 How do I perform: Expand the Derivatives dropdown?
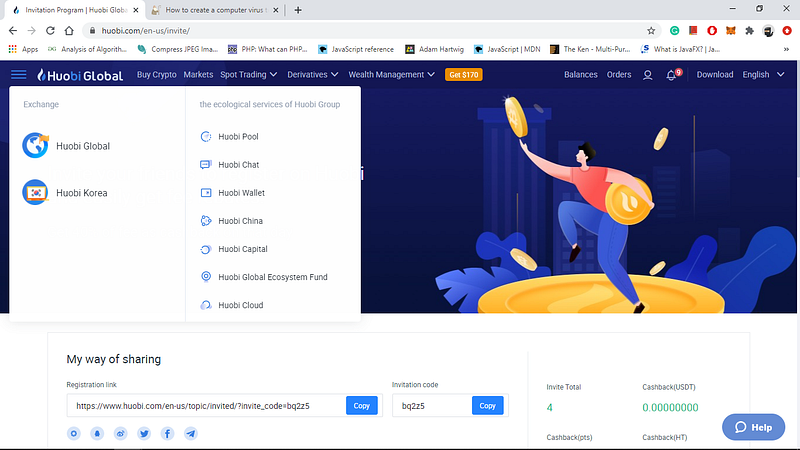(x=313, y=74)
